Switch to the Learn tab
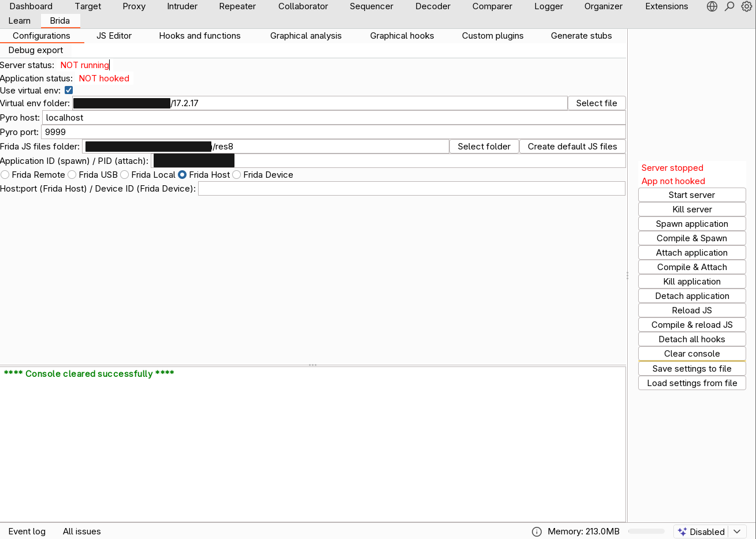The height and width of the screenshot is (539, 756). (x=20, y=21)
